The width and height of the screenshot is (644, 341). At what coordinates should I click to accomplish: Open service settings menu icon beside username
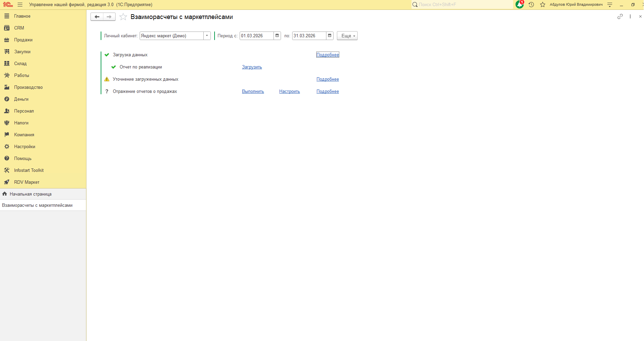(x=610, y=5)
